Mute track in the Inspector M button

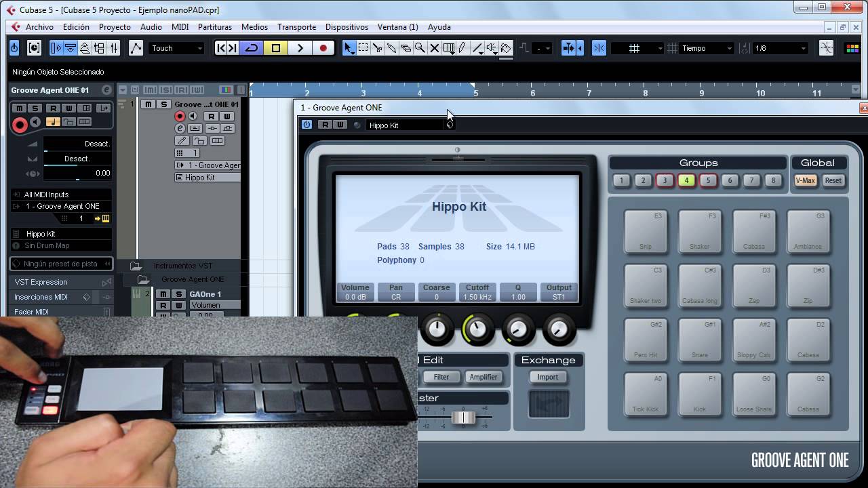pos(19,108)
